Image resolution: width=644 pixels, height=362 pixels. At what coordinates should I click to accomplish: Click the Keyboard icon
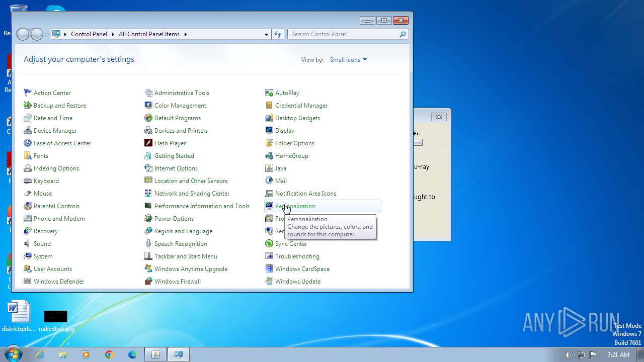(28, 180)
